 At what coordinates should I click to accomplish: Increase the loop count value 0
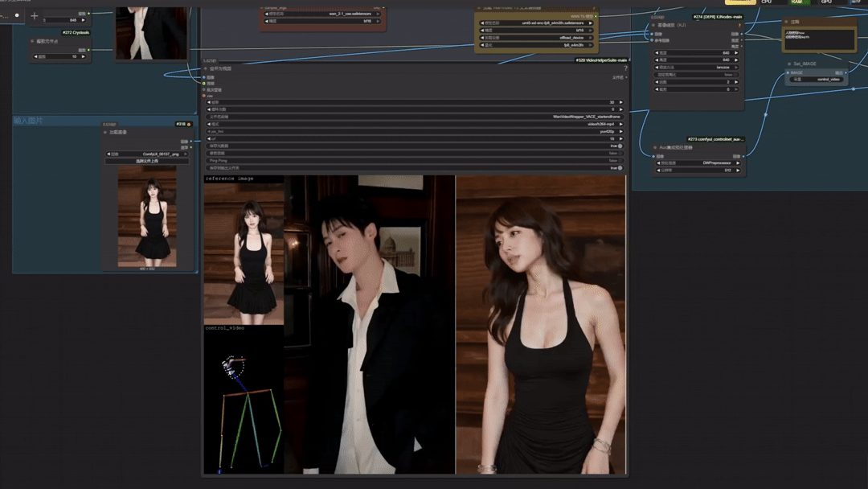(x=621, y=109)
